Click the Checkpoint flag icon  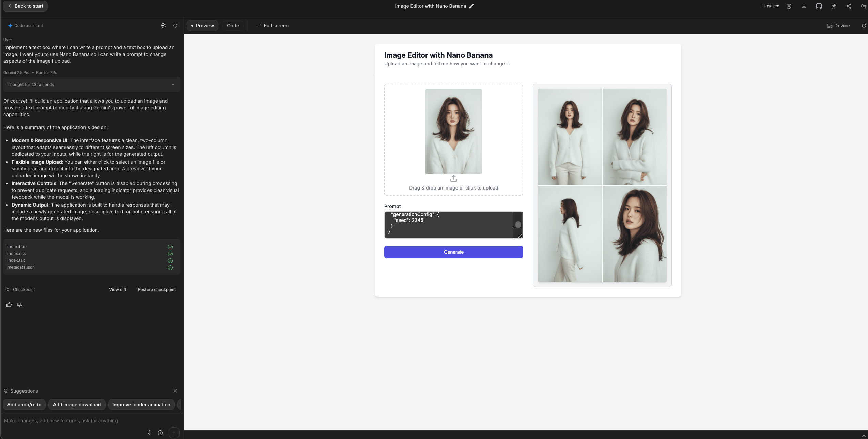point(7,290)
